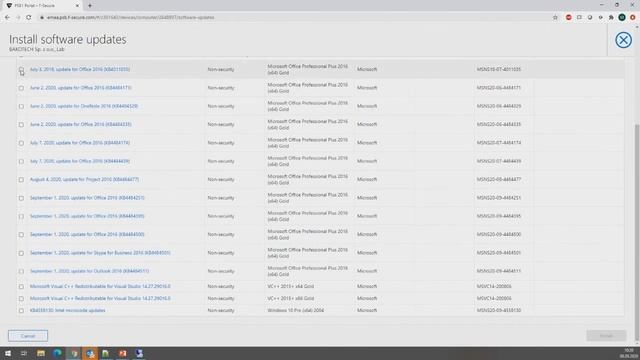Viewport: 640px width, 360px height.
Task: Open PowerPoint from the taskbar
Action: 123,353
